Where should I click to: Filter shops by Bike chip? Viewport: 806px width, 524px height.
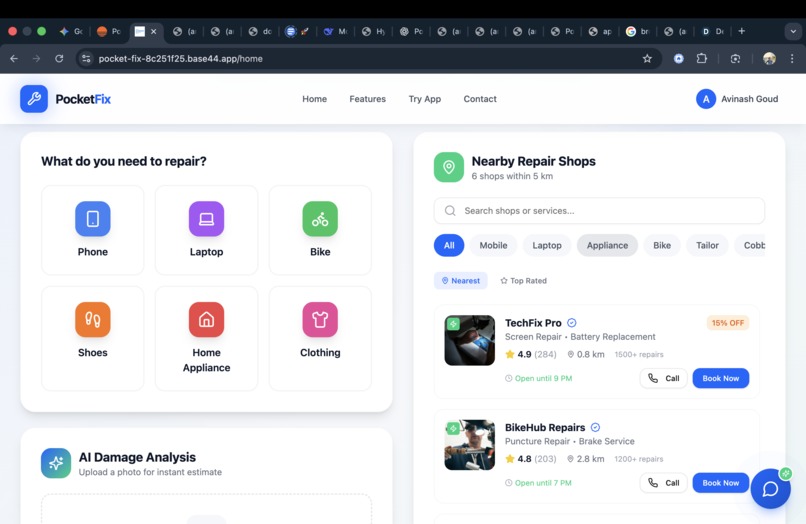tap(662, 245)
